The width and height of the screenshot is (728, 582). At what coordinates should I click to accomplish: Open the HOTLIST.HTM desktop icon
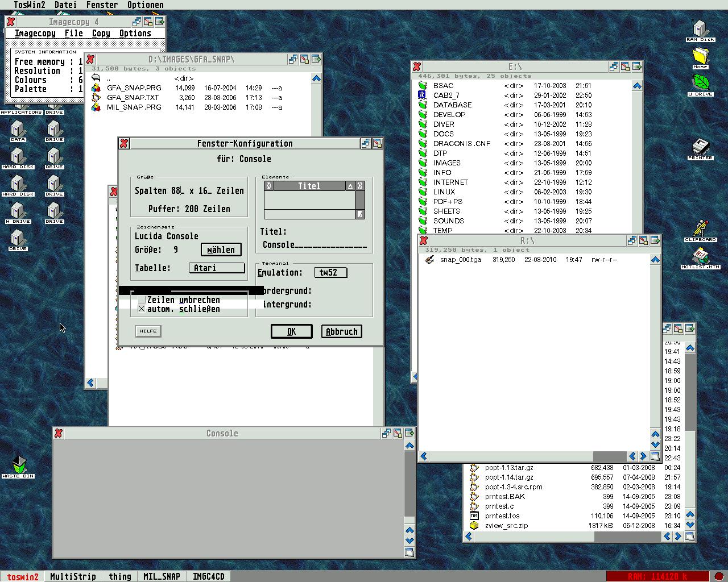coord(700,256)
